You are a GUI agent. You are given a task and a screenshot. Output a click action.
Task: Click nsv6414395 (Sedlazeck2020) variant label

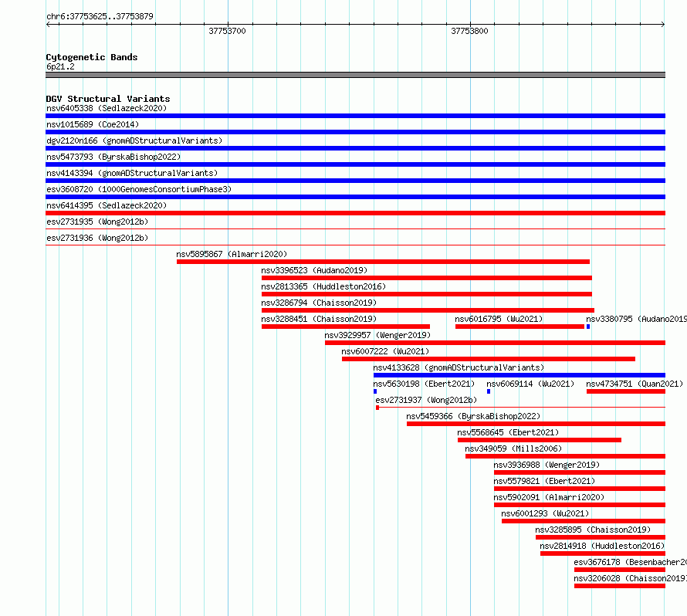point(107,205)
